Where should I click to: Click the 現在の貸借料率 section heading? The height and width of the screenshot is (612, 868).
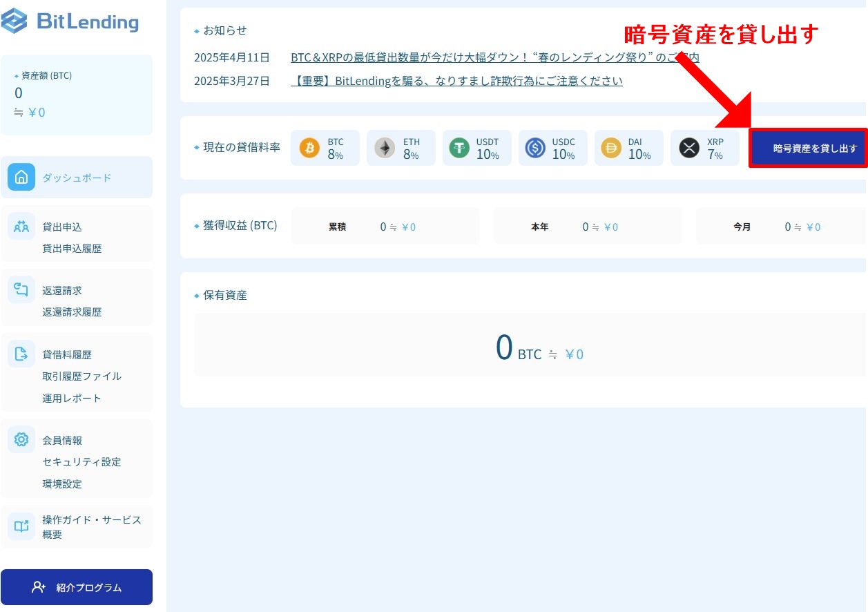point(242,147)
